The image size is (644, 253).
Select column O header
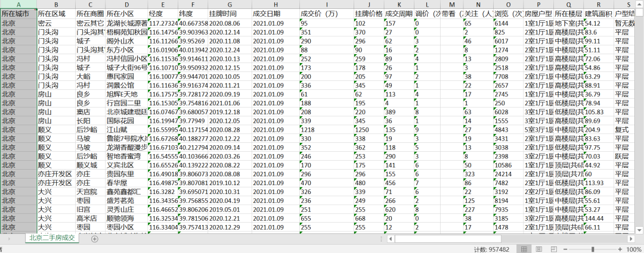pyautogui.click(x=509, y=5)
